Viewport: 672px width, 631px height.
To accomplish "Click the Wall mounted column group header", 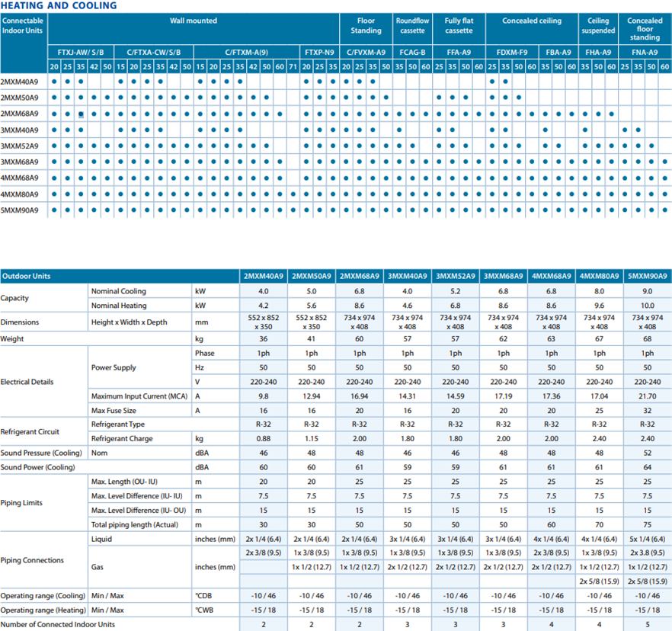I will point(193,21).
